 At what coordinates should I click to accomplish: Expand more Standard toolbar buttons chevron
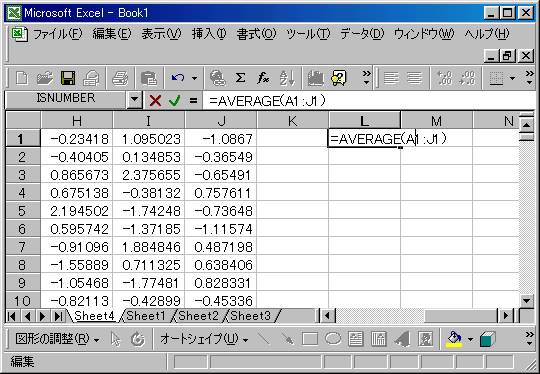(366, 78)
